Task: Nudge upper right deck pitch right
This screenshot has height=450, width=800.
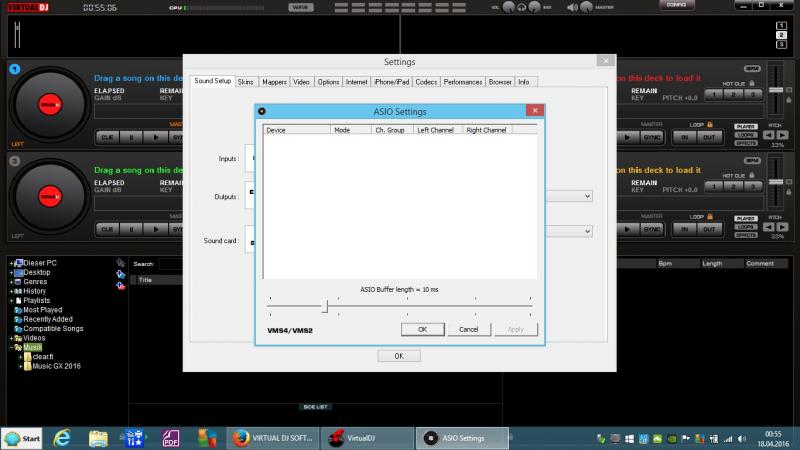Action: pos(783,135)
